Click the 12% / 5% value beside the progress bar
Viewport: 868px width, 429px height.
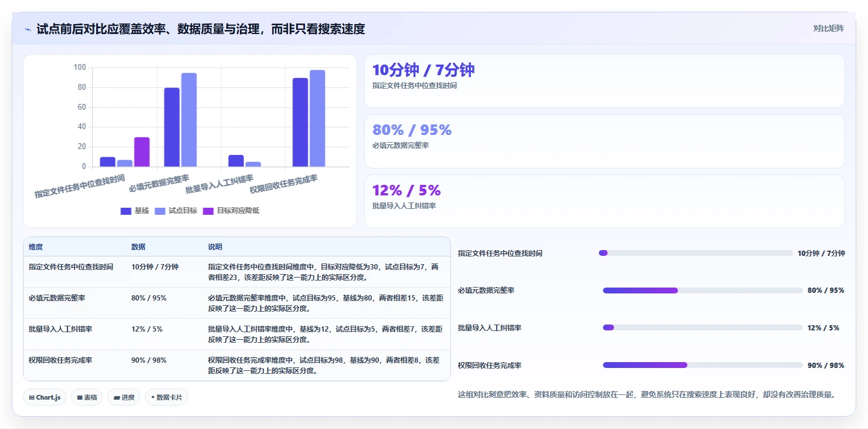(823, 327)
